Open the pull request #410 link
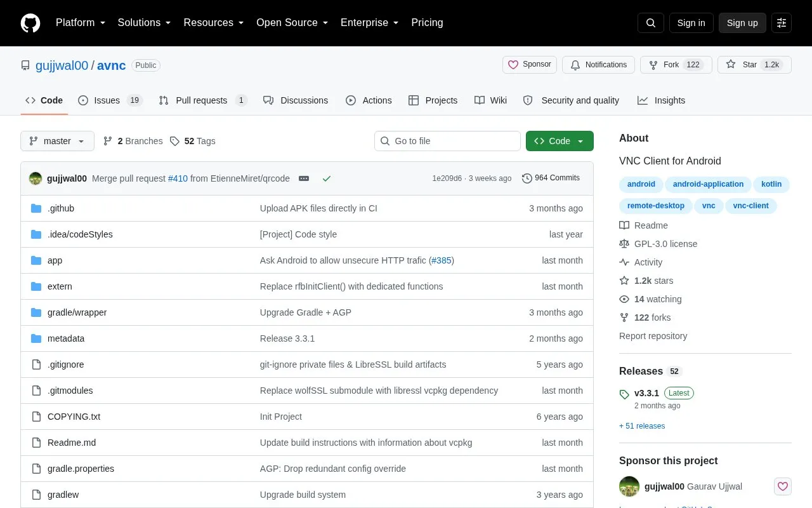The height and width of the screenshot is (508, 812). pos(178,178)
